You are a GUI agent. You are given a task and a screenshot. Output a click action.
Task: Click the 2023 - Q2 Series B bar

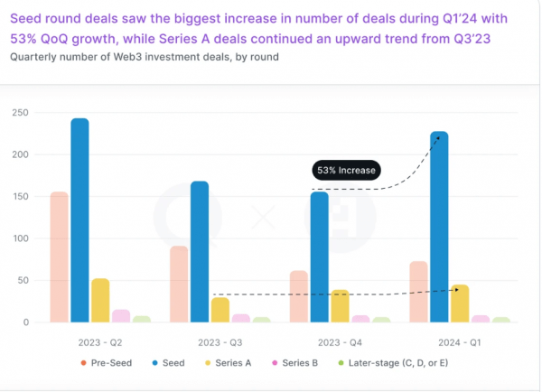point(121,316)
